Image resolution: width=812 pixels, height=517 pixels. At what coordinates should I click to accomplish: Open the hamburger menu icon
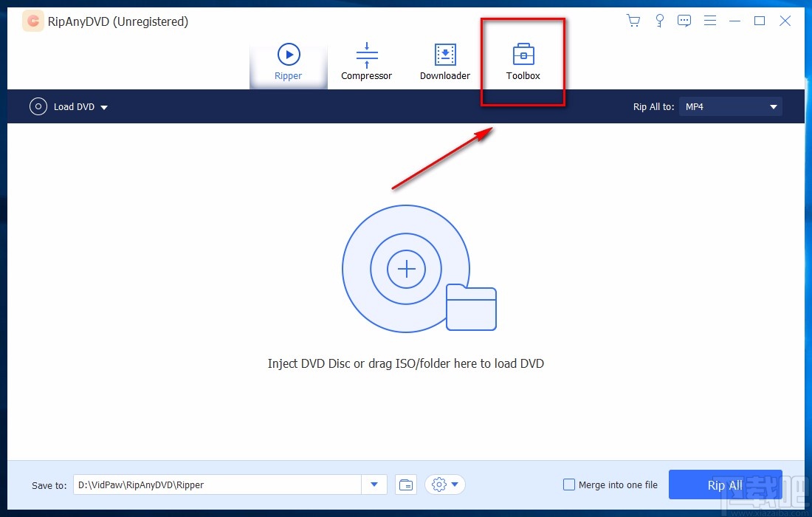pos(710,21)
